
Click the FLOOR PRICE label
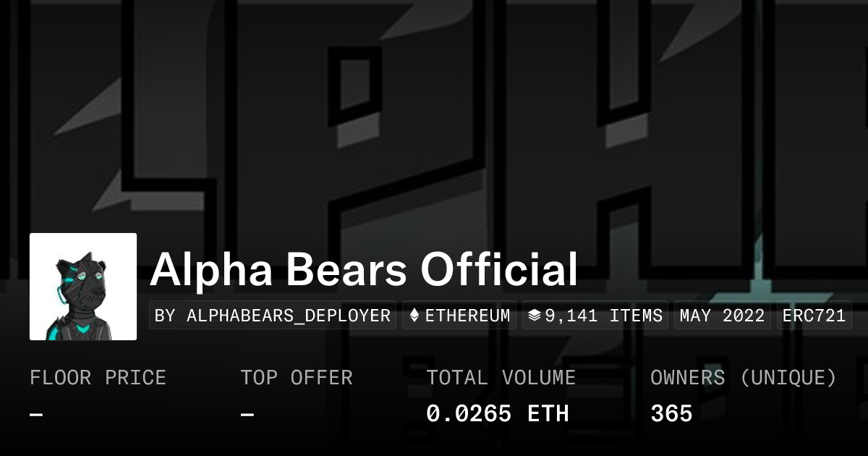(x=98, y=378)
